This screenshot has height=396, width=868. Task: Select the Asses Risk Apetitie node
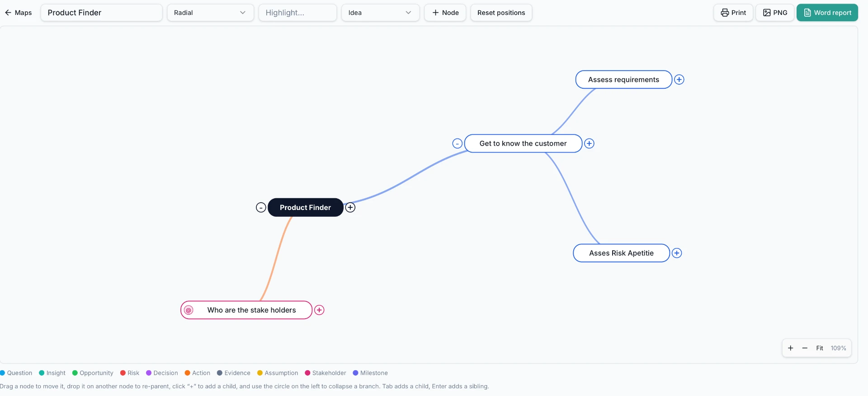[x=621, y=253]
